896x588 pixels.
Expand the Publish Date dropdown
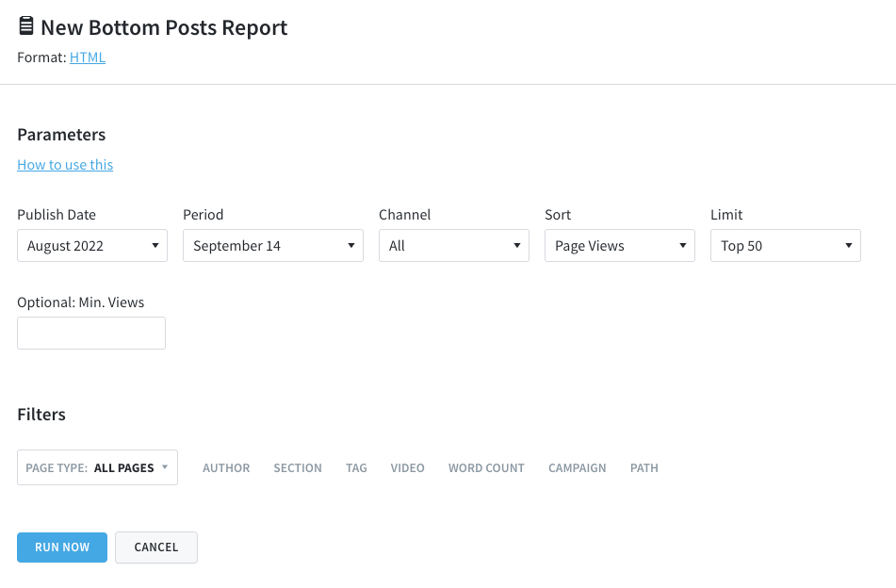(x=92, y=246)
